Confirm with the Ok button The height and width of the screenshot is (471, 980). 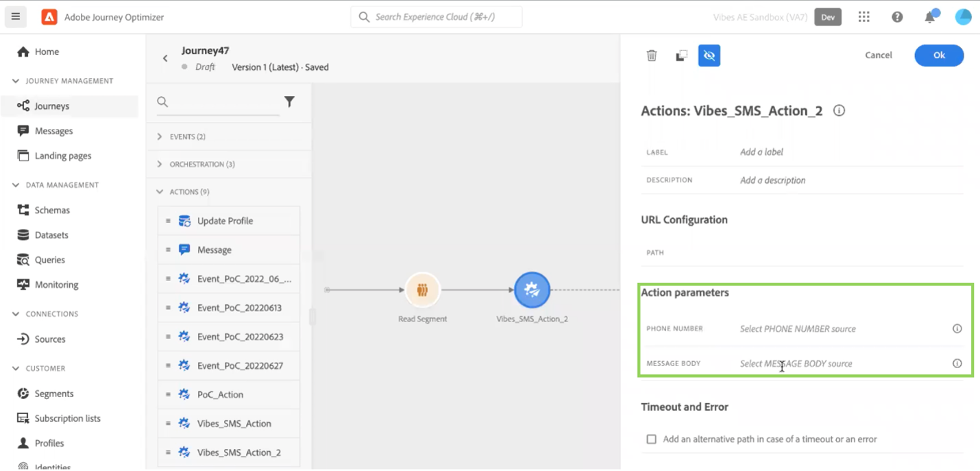tap(939, 56)
